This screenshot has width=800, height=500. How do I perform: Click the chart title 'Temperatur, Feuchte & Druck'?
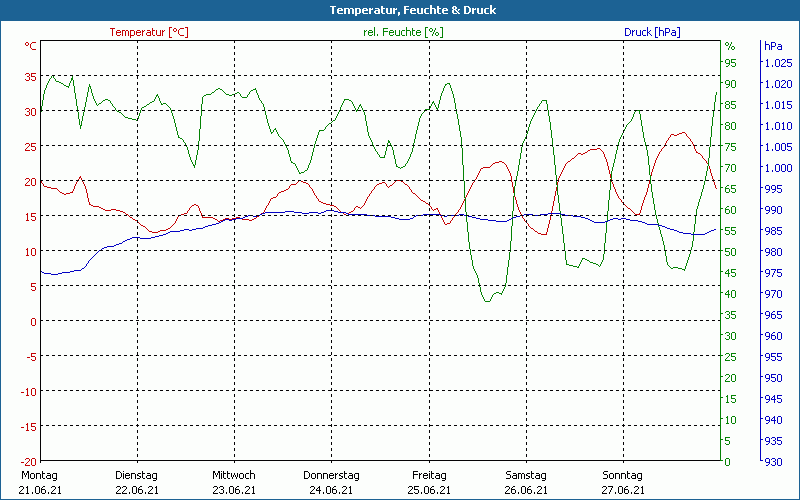point(413,10)
